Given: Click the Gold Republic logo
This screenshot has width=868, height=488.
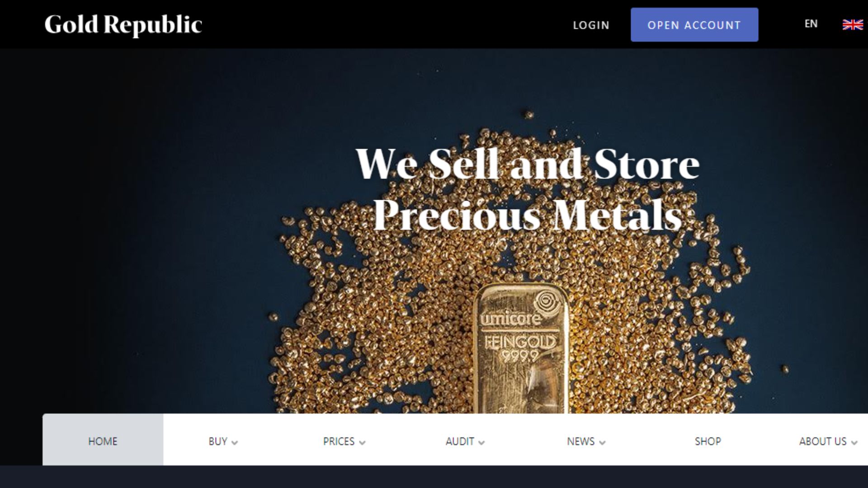Looking at the screenshot, I should coord(123,25).
